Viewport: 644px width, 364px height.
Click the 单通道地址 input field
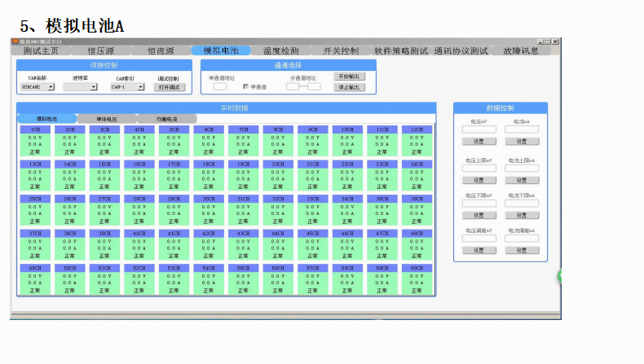[x=220, y=86]
